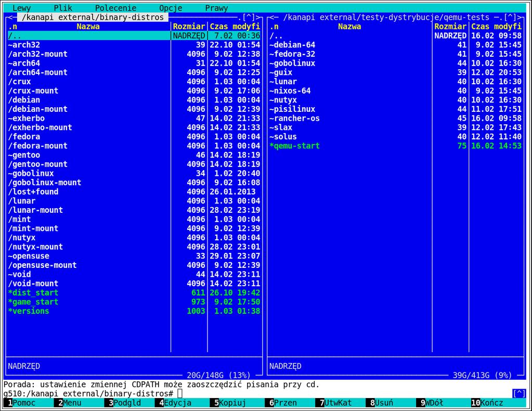Select the /lunar-mount directory
532x411 pixels.
pyautogui.click(x=134, y=210)
